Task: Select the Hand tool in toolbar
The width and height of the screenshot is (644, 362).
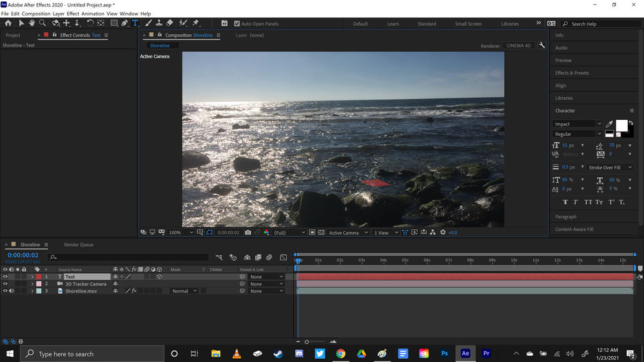Action: click(x=32, y=23)
